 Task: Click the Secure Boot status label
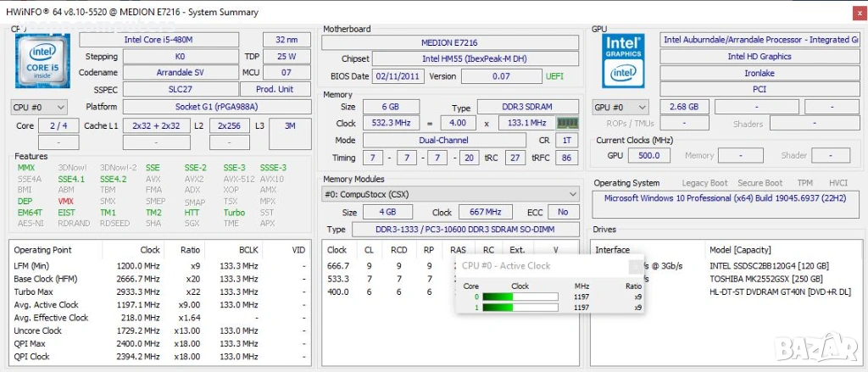pyautogui.click(x=760, y=183)
